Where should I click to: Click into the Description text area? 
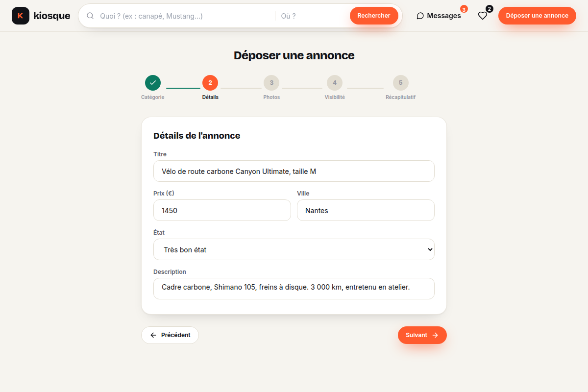click(294, 289)
